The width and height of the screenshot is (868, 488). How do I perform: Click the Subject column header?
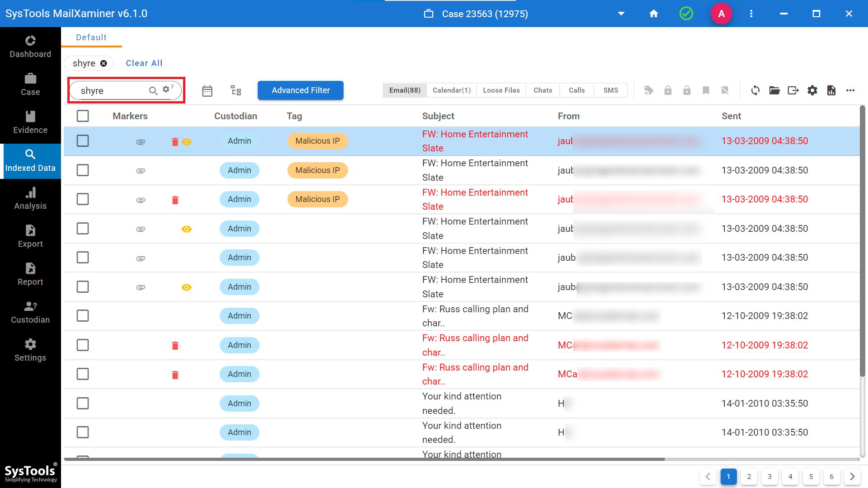tap(438, 116)
